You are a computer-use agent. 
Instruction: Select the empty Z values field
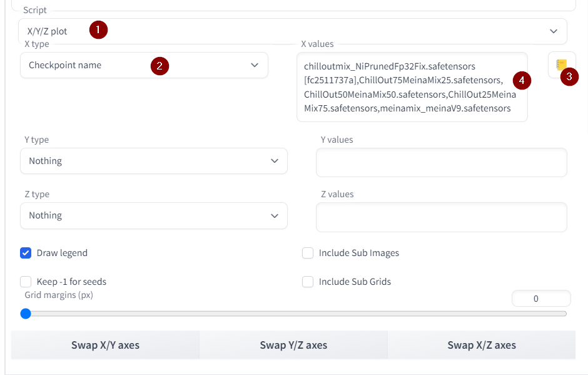coord(441,217)
